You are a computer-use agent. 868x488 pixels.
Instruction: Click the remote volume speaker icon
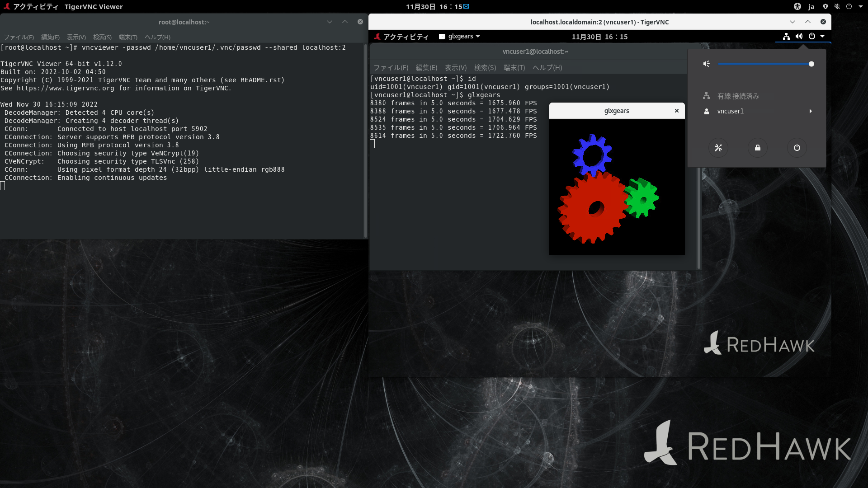(x=799, y=37)
